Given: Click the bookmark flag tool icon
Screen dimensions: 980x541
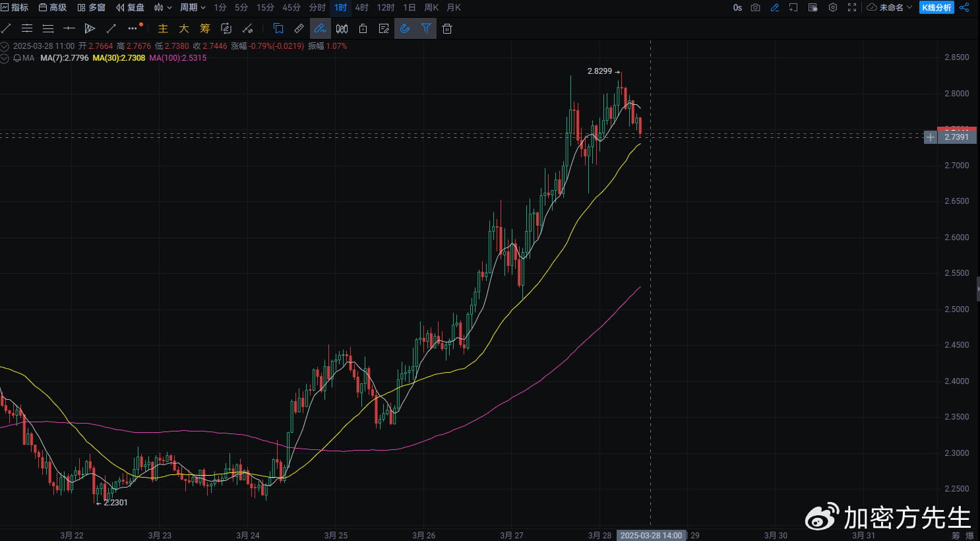Looking at the screenshot, I should 278,28.
